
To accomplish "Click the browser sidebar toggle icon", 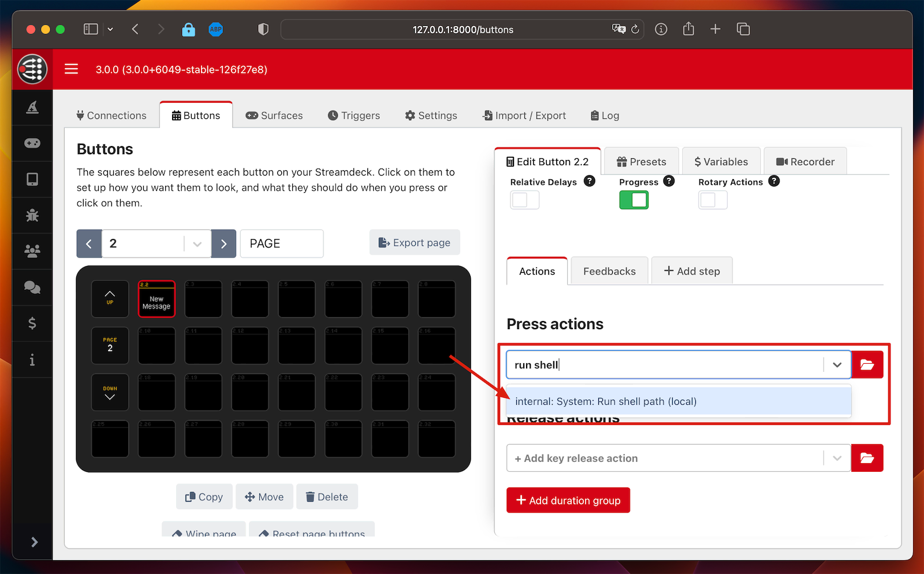I will (x=91, y=29).
